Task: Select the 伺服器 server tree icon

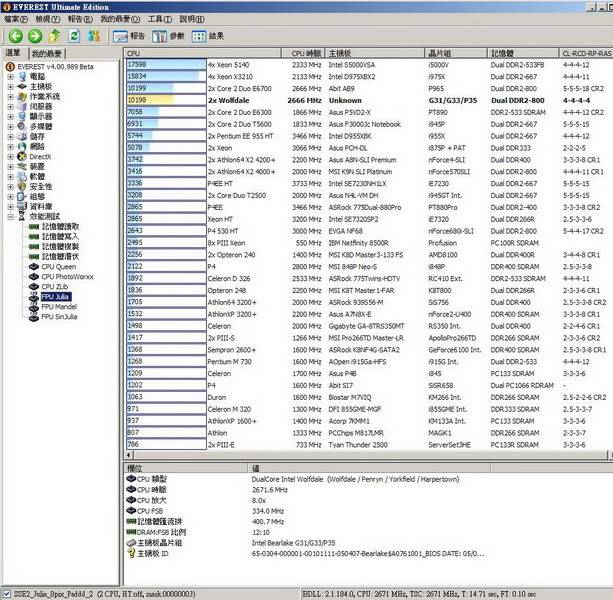Action: (x=23, y=107)
